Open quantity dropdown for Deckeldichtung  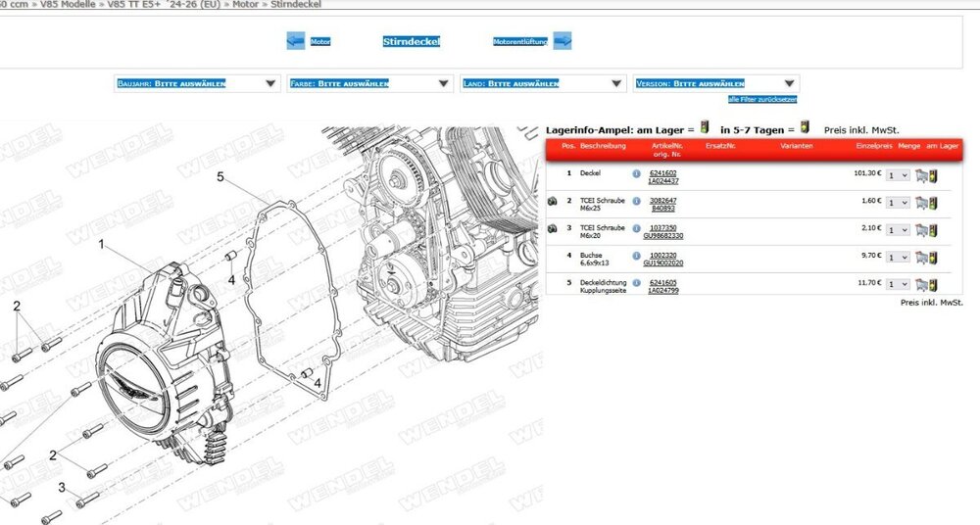click(898, 285)
